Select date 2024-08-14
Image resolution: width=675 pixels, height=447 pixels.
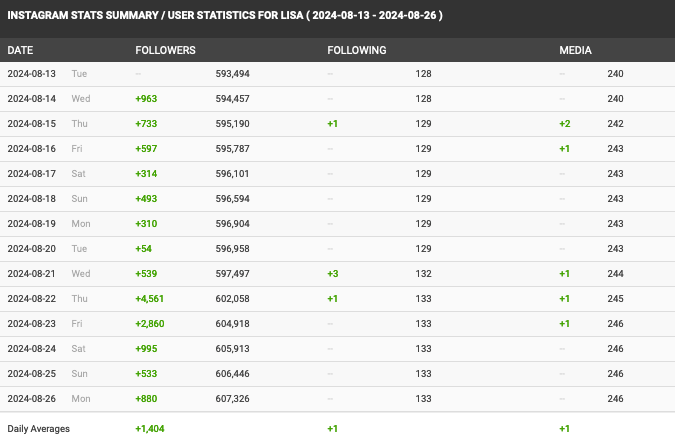(x=31, y=99)
